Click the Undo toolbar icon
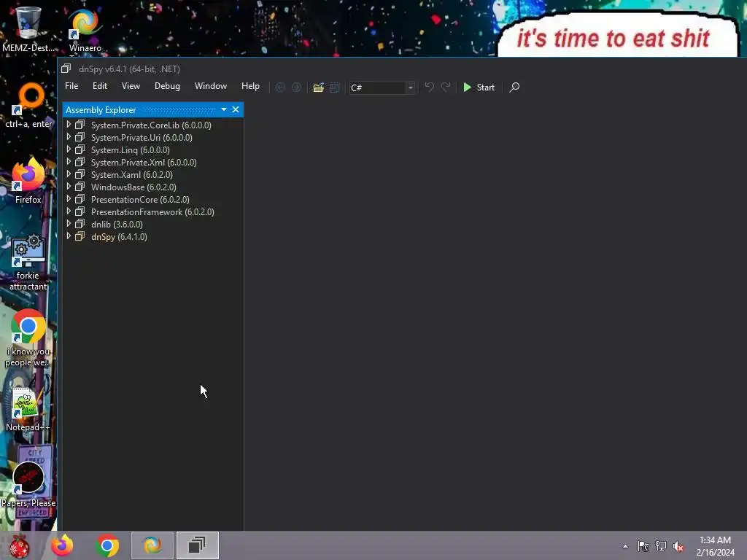 click(429, 87)
